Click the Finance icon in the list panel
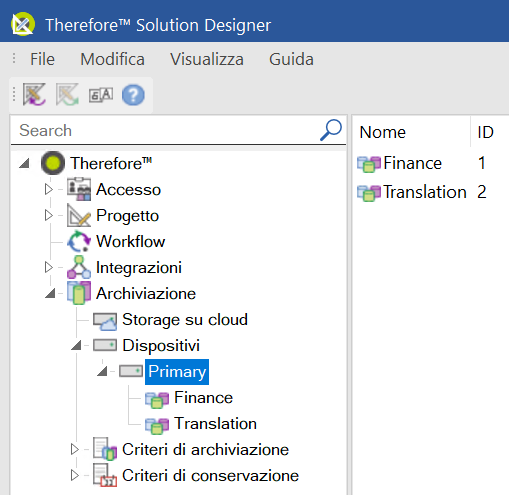The width and height of the screenshot is (509, 495). pos(369,164)
